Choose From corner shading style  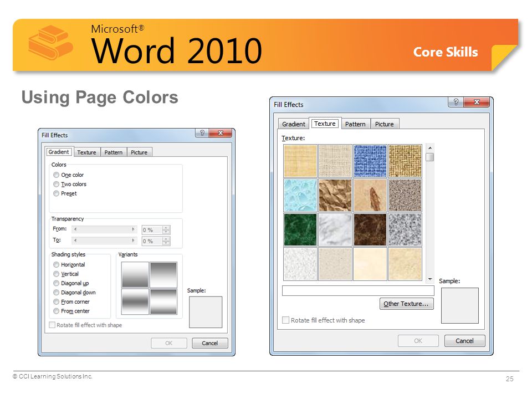57,301
